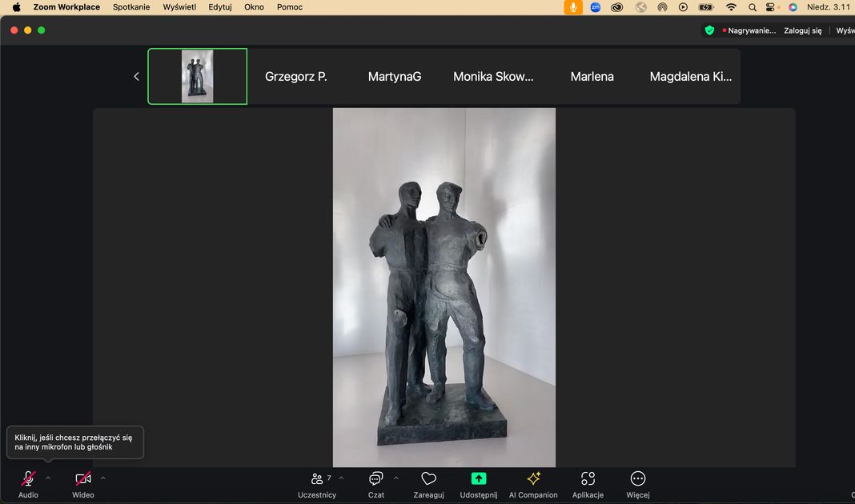Open AI Companion sparkle icon

click(x=533, y=479)
